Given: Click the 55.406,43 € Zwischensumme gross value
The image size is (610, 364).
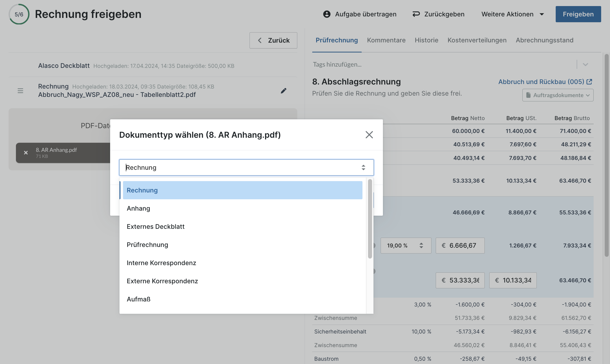Looking at the screenshot, I should click(x=575, y=345).
